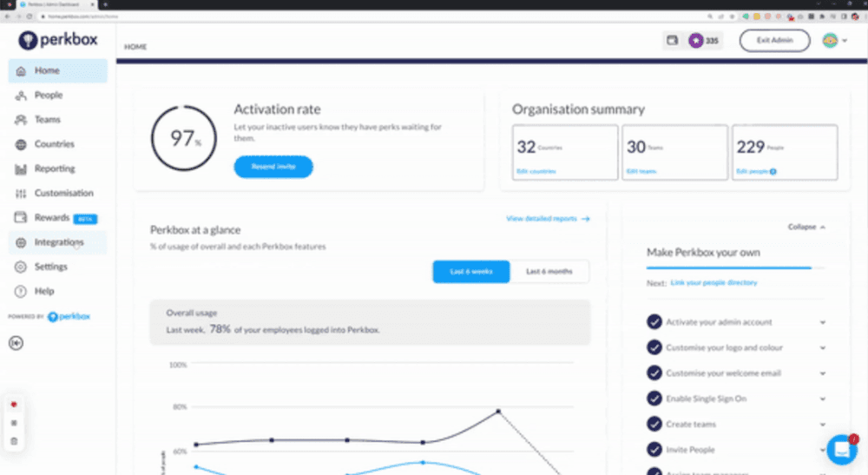Collapse the sidebar with arrow icon

click(x=16, y=343)
